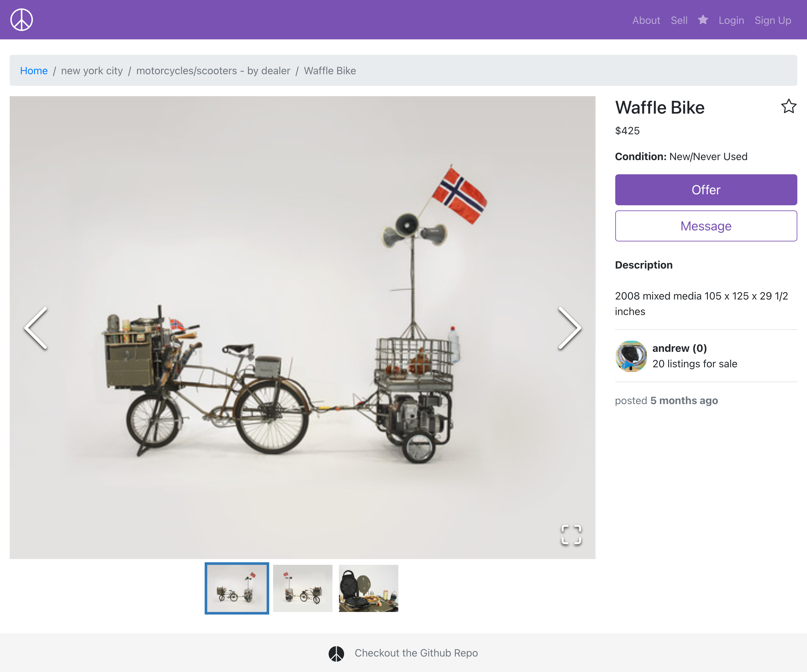Viewport: 807px width, 672px height.
Task: Click the About menu item
Action: pyautogui.click(x=645, y=20)
